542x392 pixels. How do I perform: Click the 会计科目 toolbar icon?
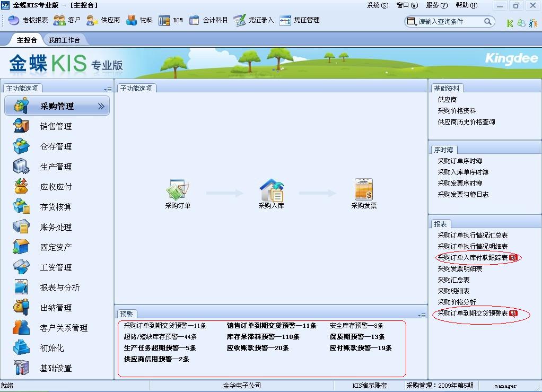click(208, 20)
